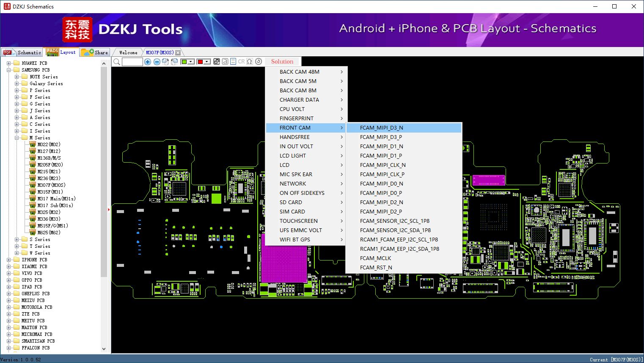This screenshot has height=363, width=644.
Task: Open the BACK CAM 48M submenu
Action: (x=306, y=72)
